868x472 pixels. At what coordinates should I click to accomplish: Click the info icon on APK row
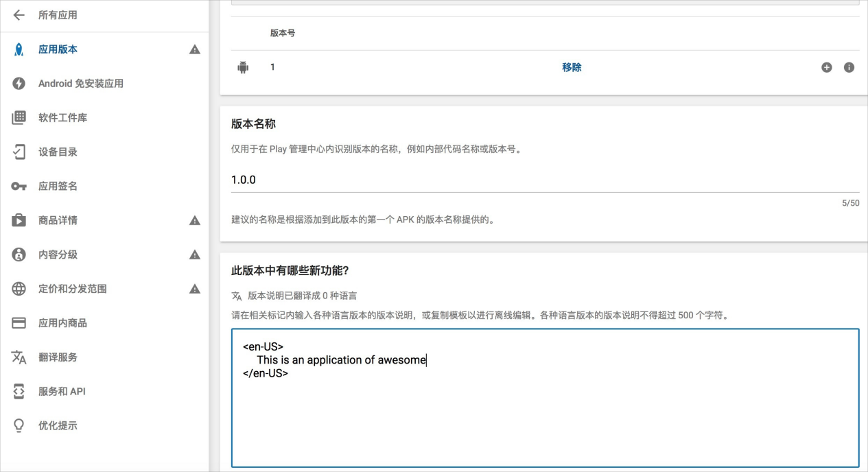tap(849, 67)
